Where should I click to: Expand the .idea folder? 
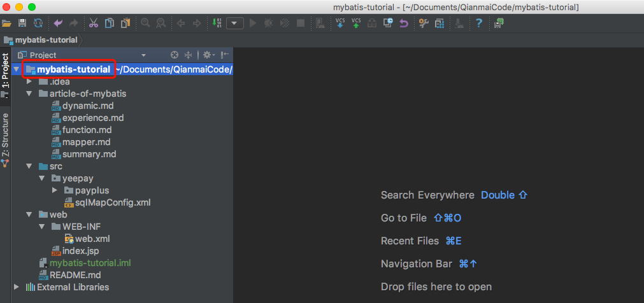(x=29, y=81)
